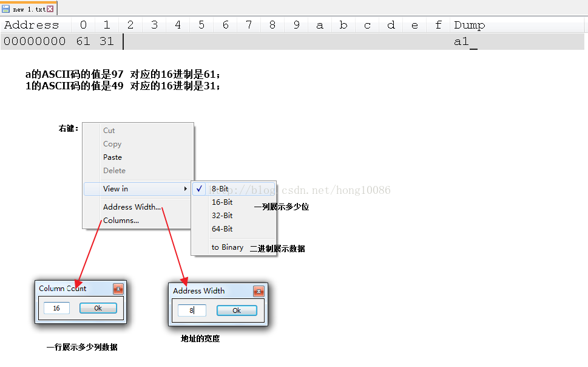Choose Copy from the context menu
The height and width of the screenshot is (367, 588).
(x=112, y=144)
